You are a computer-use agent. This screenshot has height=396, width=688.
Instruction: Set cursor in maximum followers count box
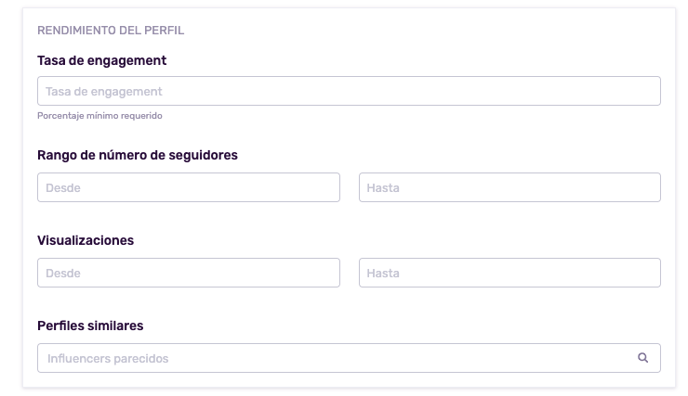[x=510, y=187]
